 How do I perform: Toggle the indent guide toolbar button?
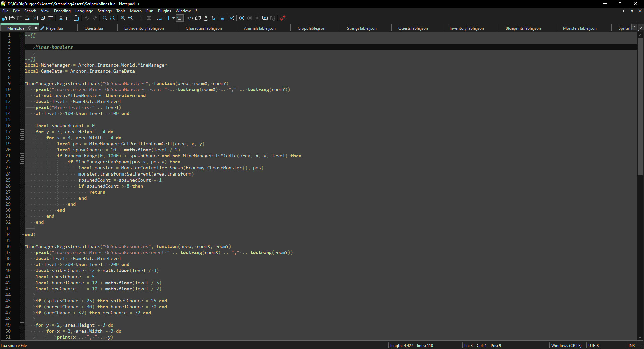click(x=180, y=18)
